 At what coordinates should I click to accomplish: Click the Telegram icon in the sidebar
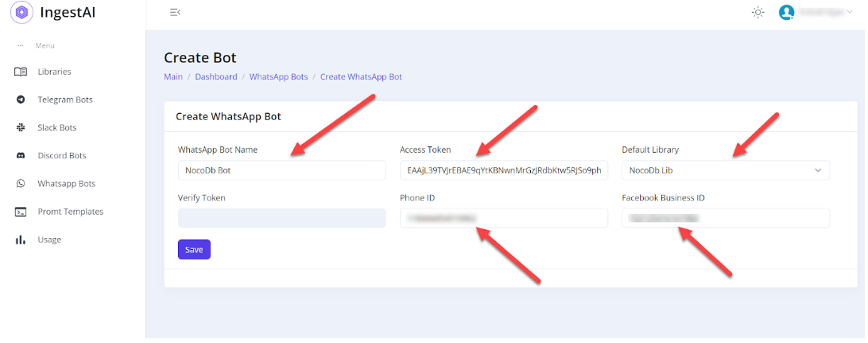(x=21, y=99)
